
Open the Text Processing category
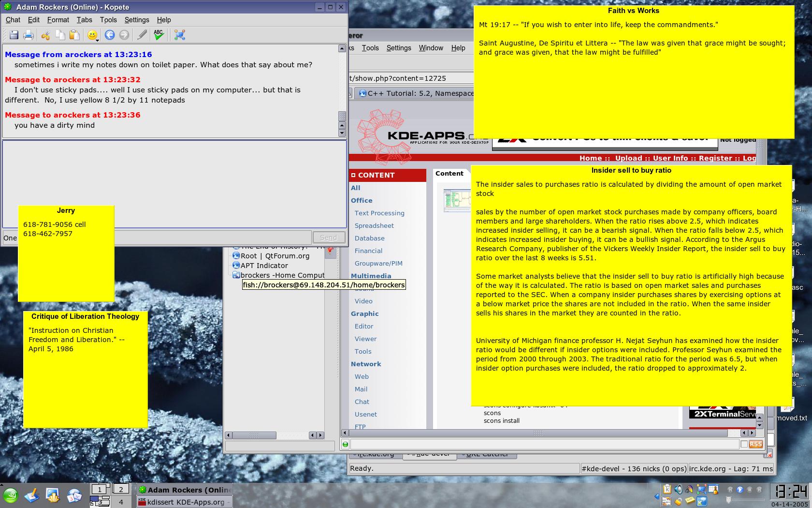(x=379, y=213)
